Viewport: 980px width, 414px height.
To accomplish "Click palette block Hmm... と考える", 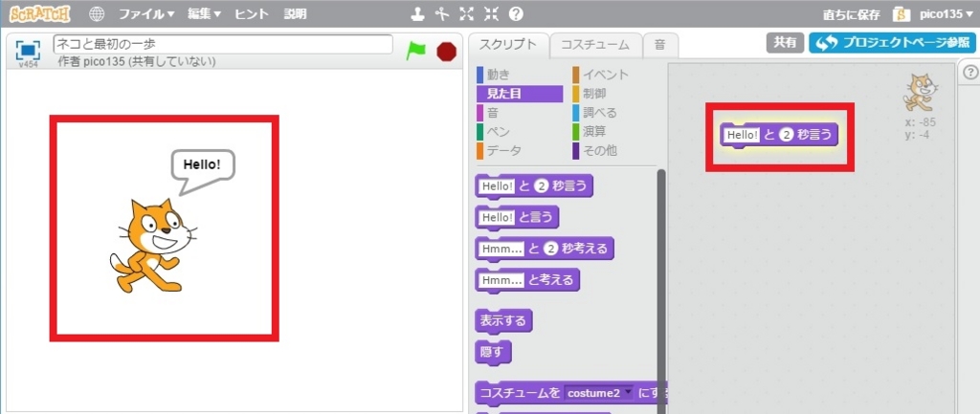I will 527,280.
